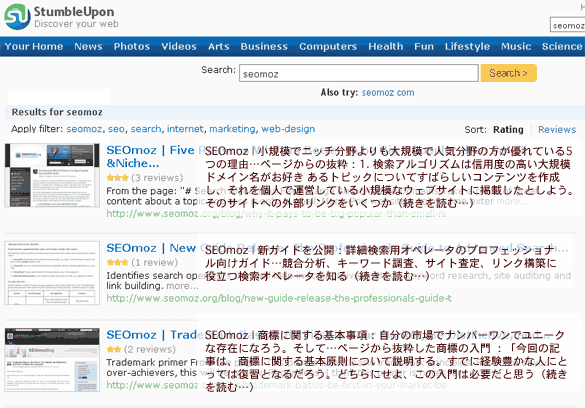
Task: Expand 'more...' after 'link building.'
Action: coord(182,286)
